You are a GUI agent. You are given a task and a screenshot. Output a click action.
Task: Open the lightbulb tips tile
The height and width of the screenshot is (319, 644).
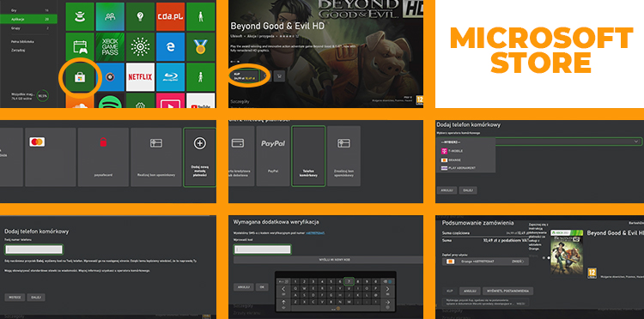click(x=140, y=17)
